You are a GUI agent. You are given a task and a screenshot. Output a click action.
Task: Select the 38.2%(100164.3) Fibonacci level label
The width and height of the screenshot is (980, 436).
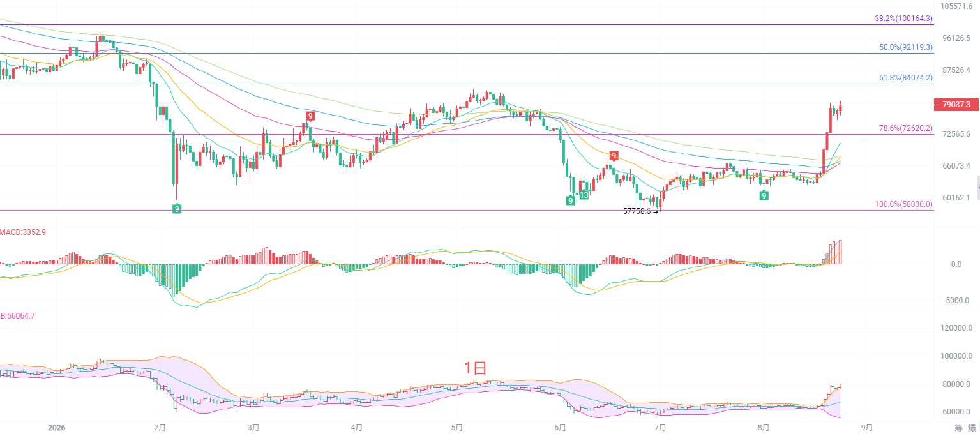(903, 19)
